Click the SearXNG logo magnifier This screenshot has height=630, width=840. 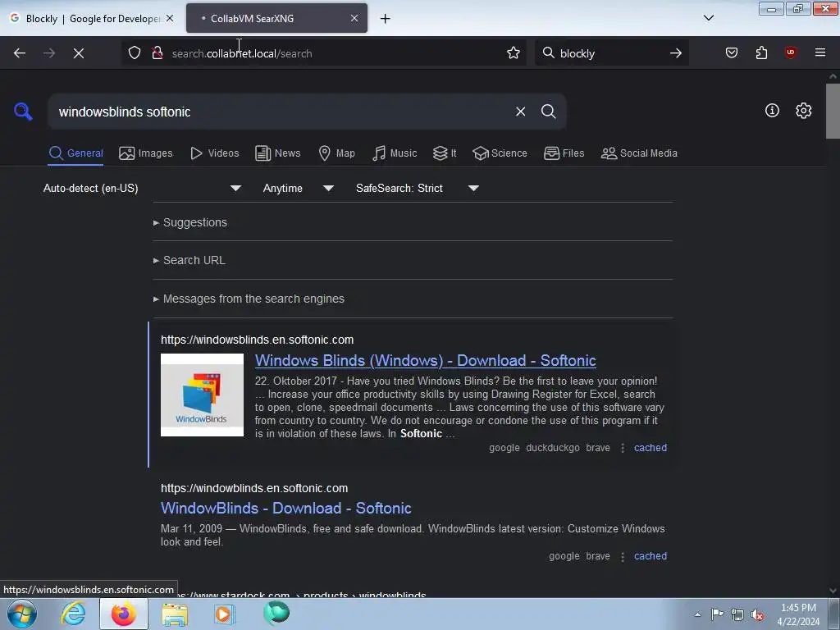point(23,112)
